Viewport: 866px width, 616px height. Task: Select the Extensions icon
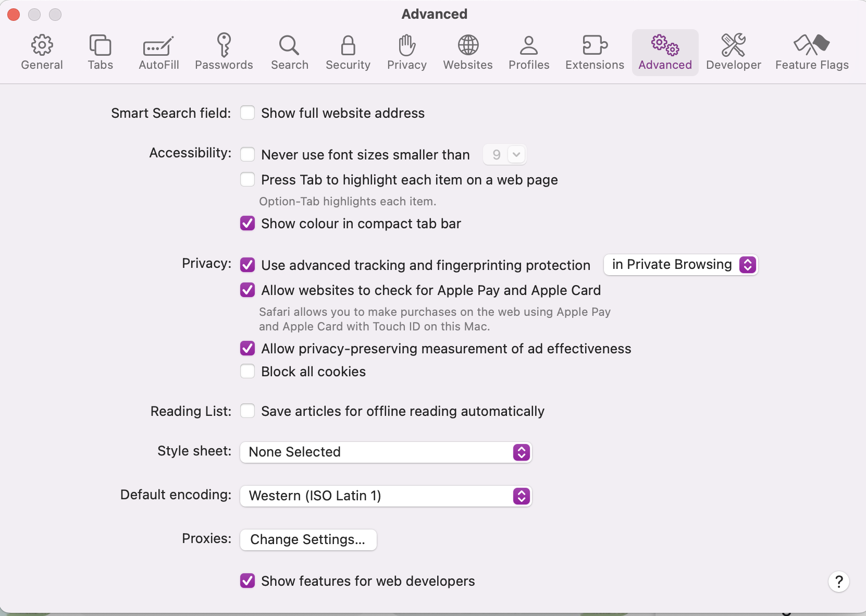(594, 52)
